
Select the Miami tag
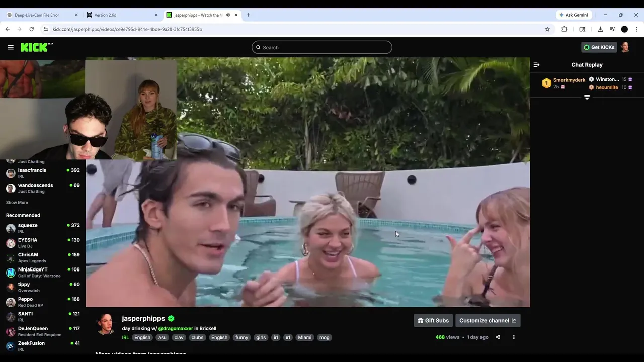[305, 338]
